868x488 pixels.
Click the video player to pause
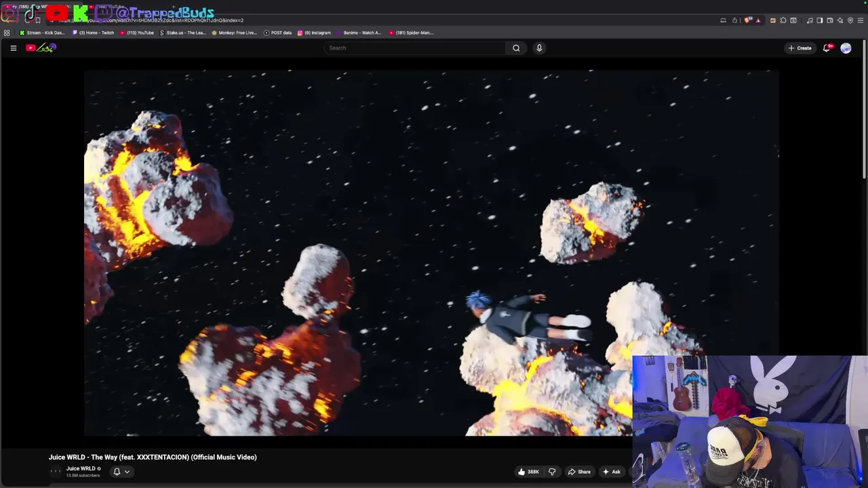[431, 253]
